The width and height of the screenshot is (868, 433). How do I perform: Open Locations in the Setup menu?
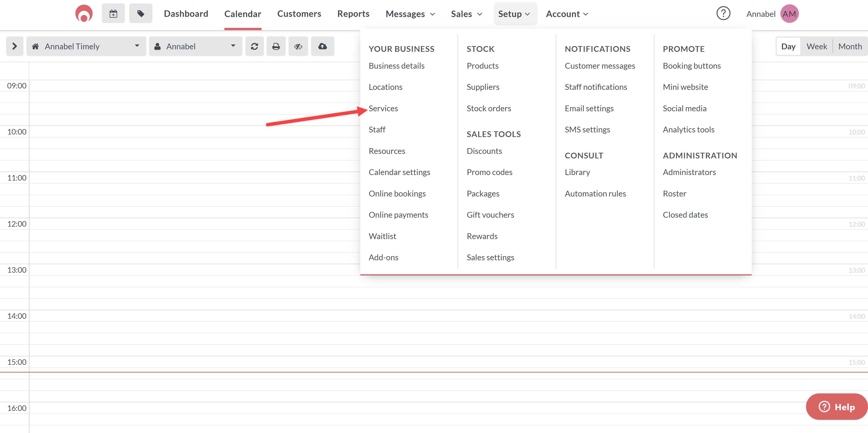[x=385, y=87]
